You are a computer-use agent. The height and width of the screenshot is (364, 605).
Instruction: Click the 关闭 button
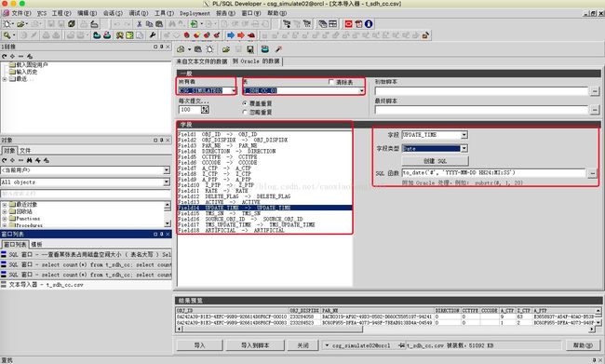click(x=303, y=345)
